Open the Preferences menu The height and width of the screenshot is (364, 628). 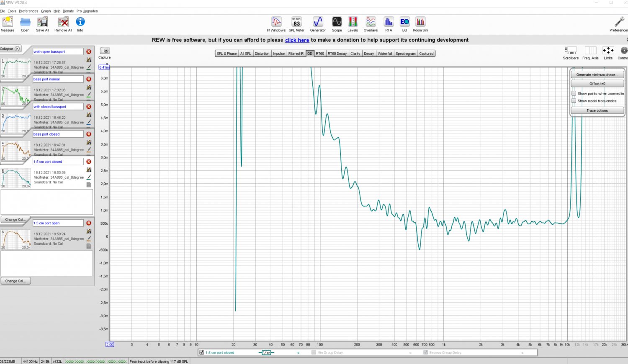pyautogui.click(x=28, y=11)
